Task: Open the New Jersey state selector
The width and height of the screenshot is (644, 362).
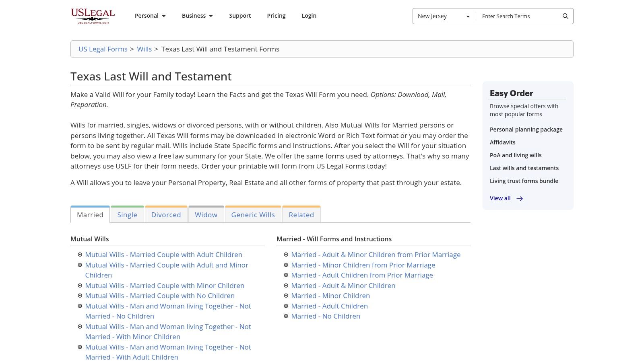Action: tap(444, 16)
